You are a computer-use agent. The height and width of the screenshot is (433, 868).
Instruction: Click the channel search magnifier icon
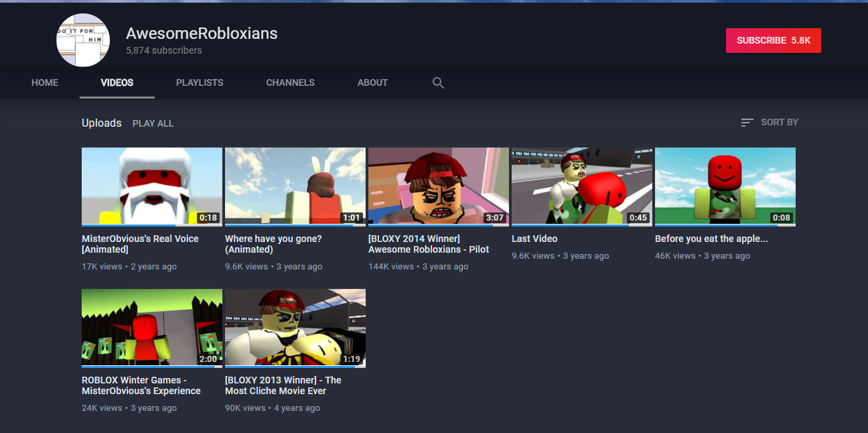[x=438, y=83]
